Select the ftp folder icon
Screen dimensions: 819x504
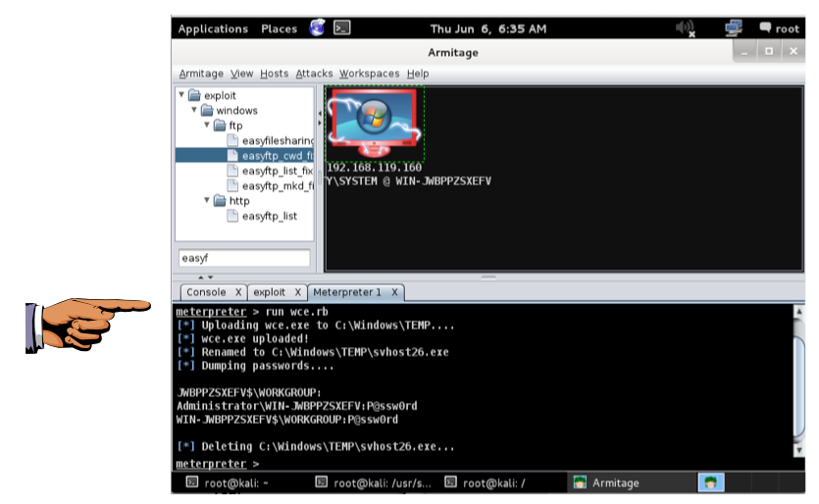click(220, 126)
